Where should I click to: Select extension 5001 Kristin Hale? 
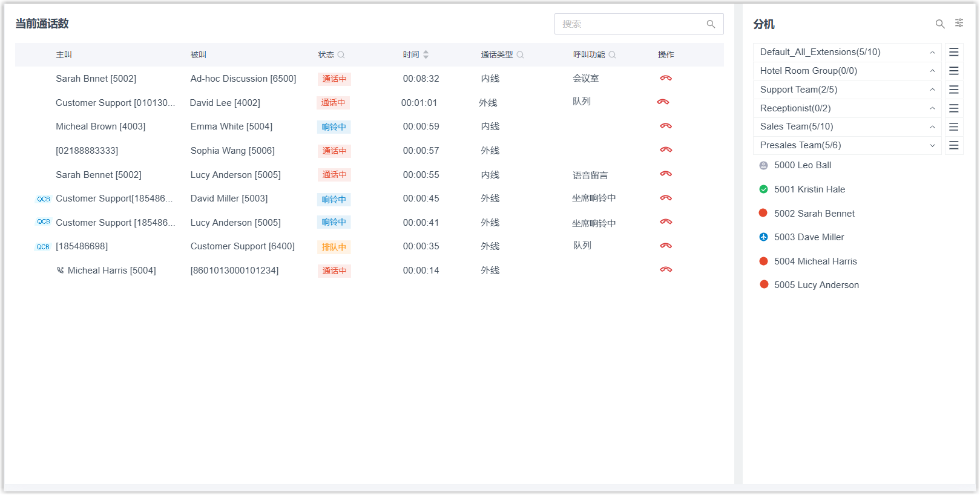pyautogui.click(x=809, y=189)
